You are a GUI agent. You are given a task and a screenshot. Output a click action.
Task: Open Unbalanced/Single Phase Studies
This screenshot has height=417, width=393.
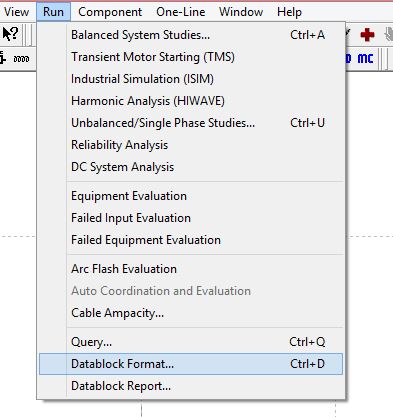click(191, 123)
